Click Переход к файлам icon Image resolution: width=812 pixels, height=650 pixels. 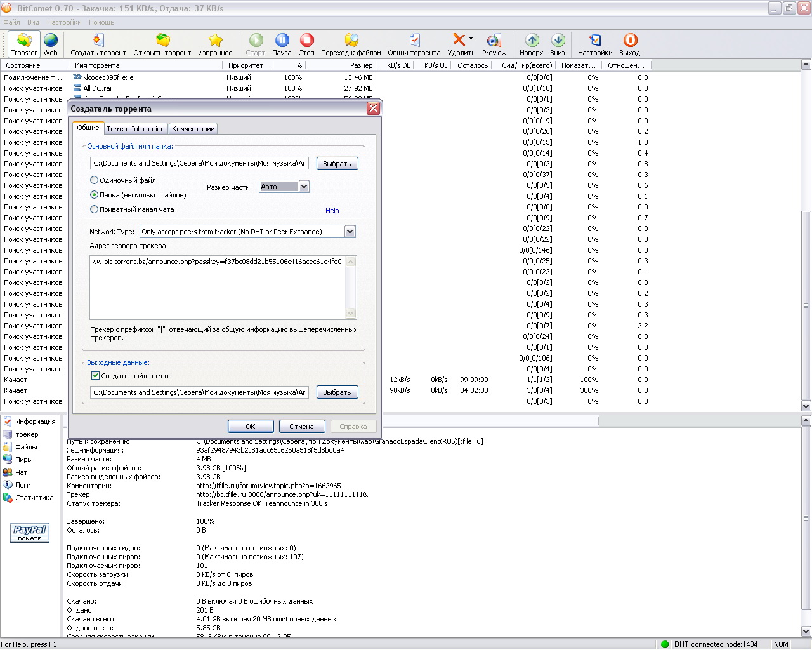351,44
